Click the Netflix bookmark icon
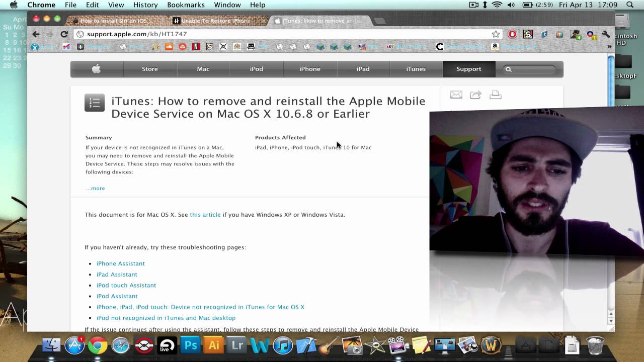This screenshot has width=644, height=362. tap(196, 47)
